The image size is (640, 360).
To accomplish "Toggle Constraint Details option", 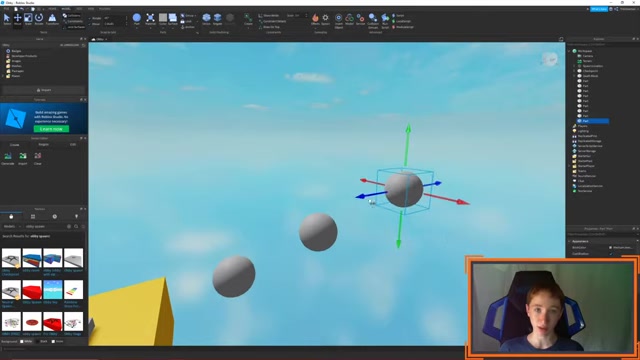I will (x=272, y=21).
